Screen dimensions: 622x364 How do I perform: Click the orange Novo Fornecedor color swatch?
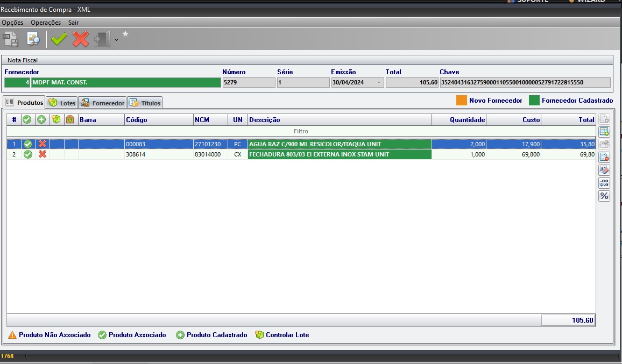(x=461, y=100)
